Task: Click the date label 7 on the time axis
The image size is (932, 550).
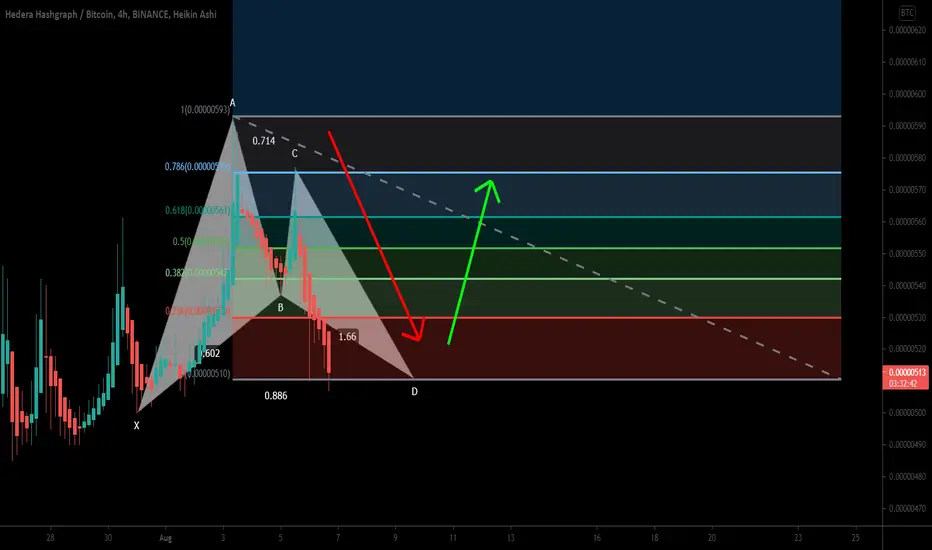Action: click(x=338, y=538)
